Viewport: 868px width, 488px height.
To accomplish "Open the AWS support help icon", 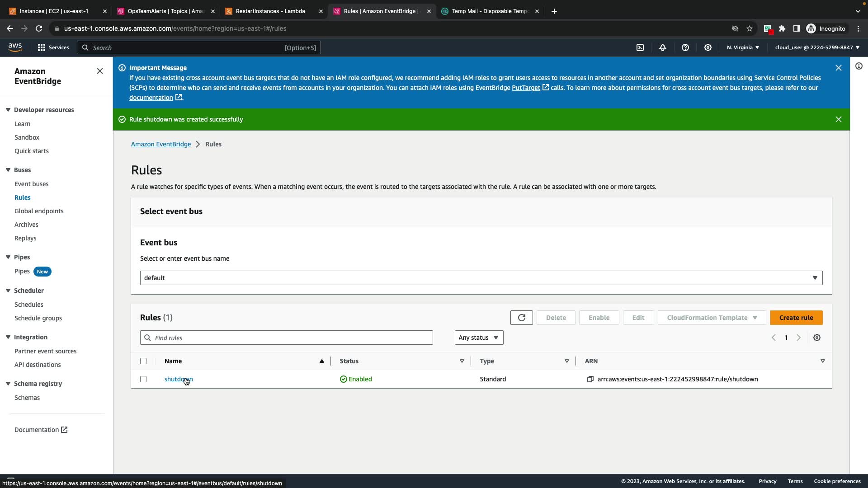I will pos(685,47).
